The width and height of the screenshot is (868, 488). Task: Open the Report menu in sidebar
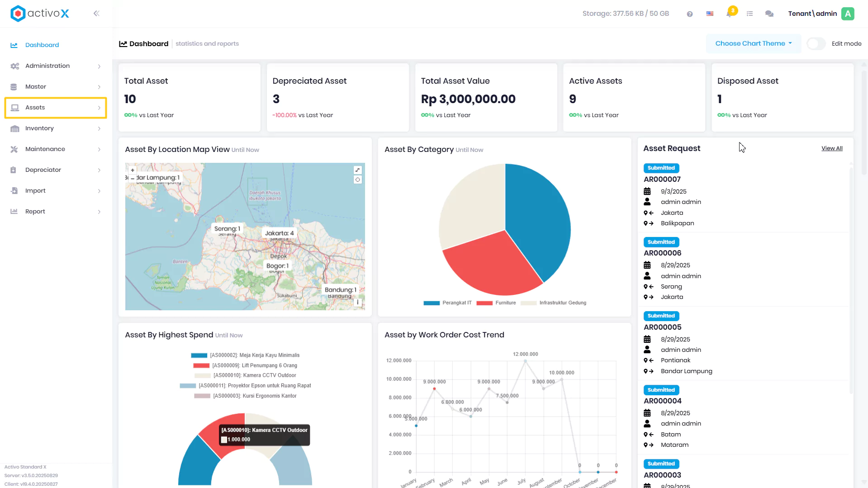tap(56, 212)
